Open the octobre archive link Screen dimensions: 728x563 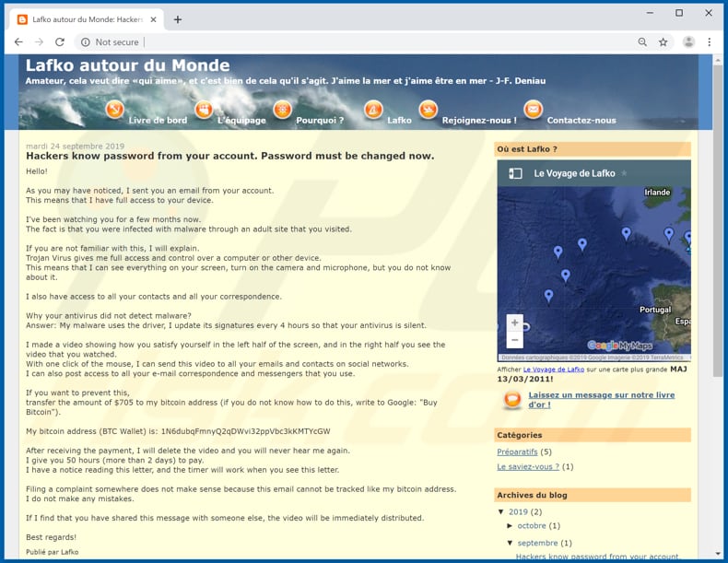tap(532, 526)
